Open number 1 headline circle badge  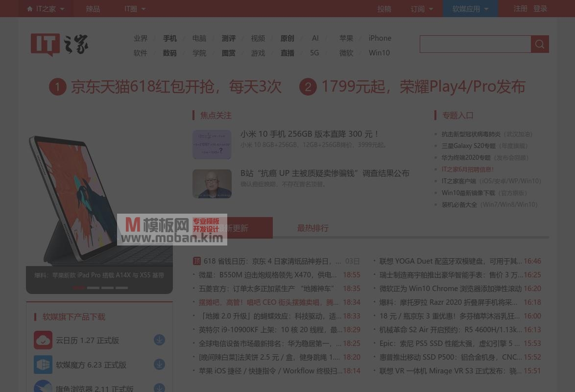click(x=58, y=87)
